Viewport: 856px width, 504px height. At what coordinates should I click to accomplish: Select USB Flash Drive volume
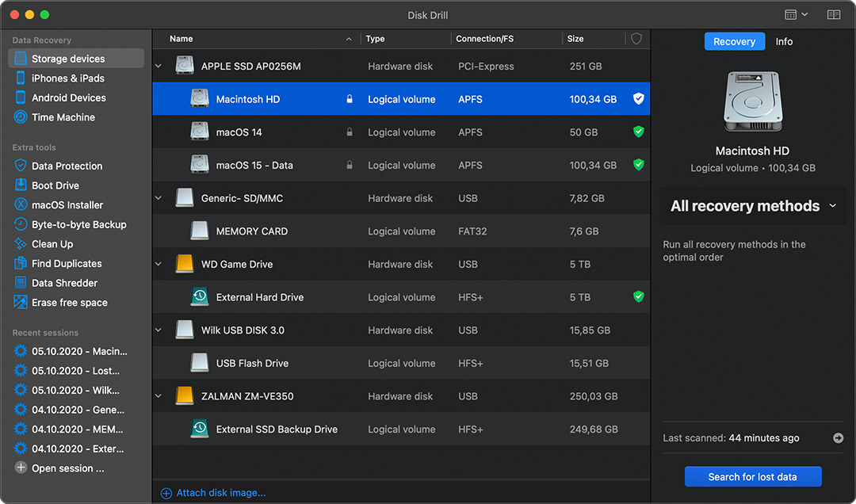point(401,363)
